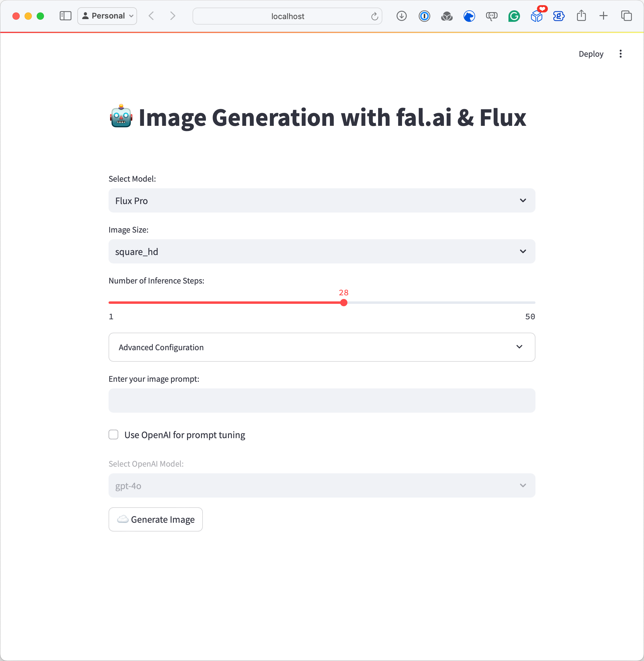Click the Generate Image button

coord(156,519)
